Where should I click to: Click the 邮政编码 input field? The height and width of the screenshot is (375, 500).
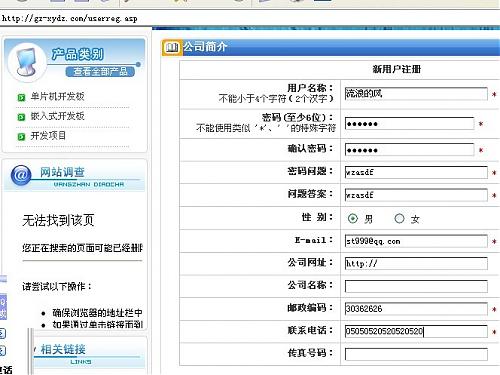(416, 308)
